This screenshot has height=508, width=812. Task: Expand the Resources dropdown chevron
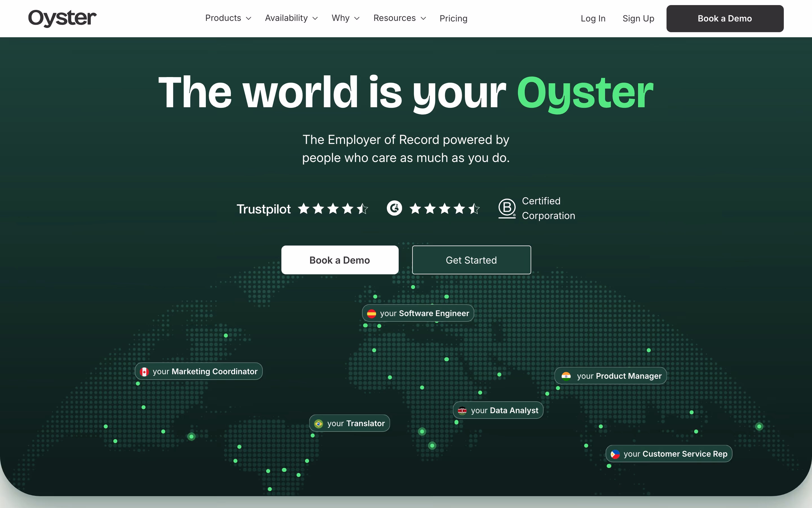pyautogui.click(x=423, y=18)
